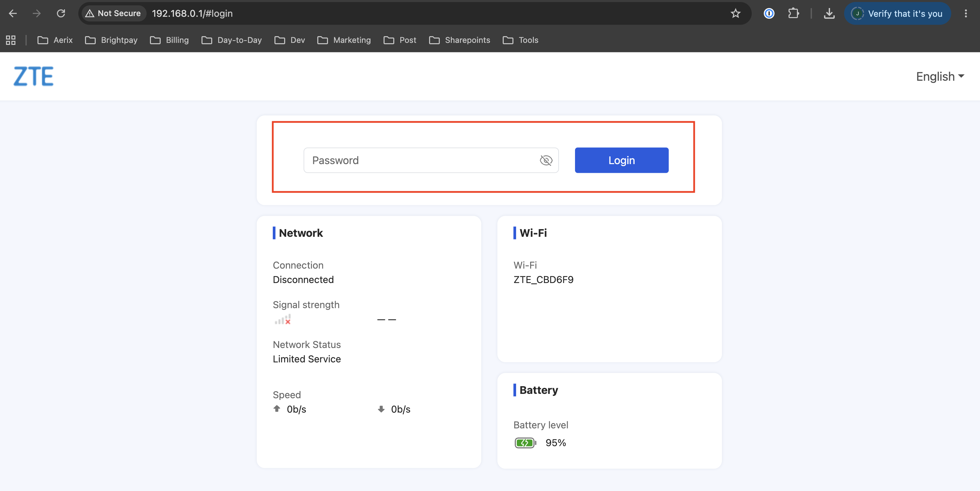Open the Aerix bookmarks folder

[x=55, y=40]
